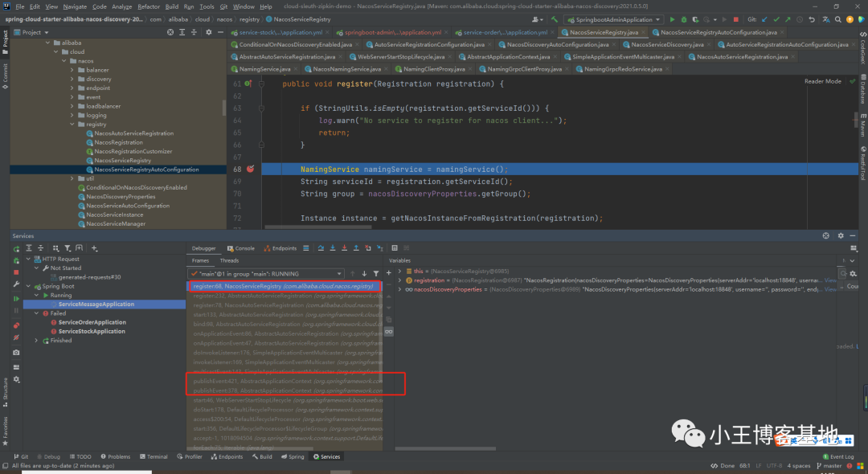This screenshot has width=868, height=474.
Task: Resume program in Services left toolbar
Action: point(17,299)
